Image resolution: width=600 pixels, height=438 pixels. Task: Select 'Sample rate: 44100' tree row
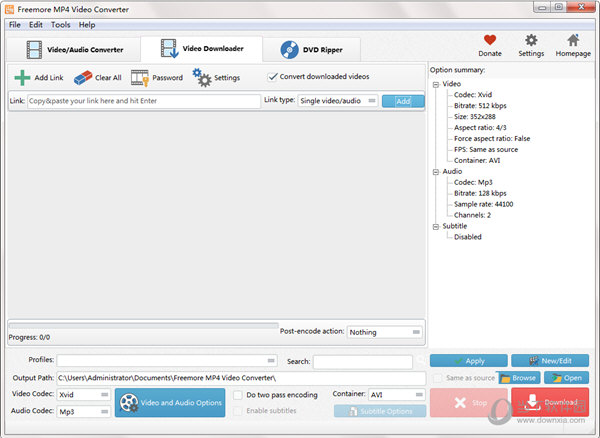[483, 204]
